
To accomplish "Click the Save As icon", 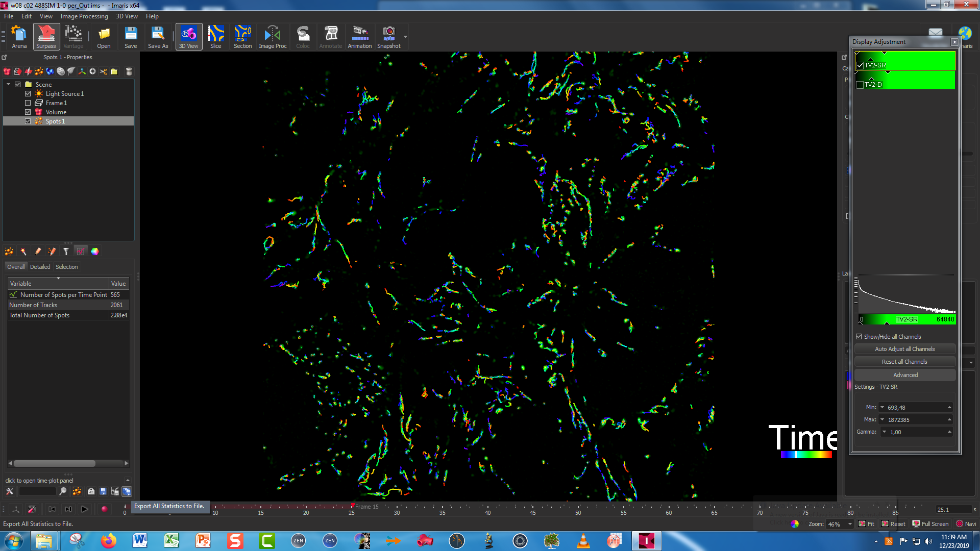I will click(x=158, y=37).
